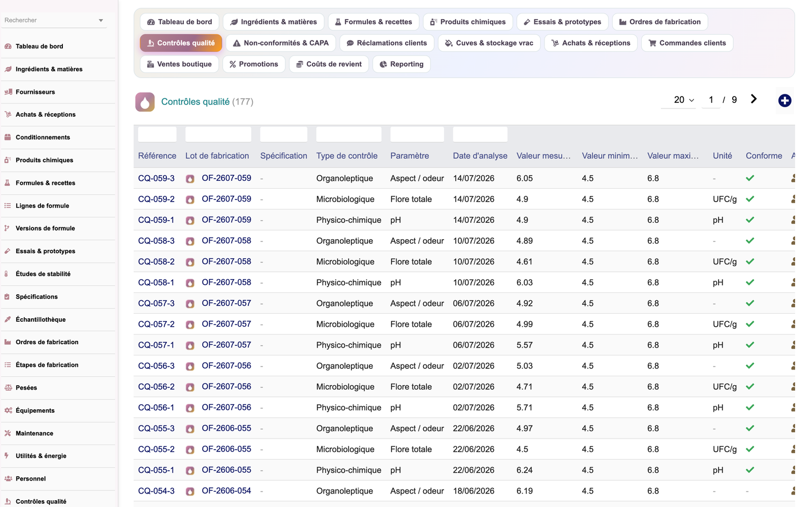Click the Produits chimiques sidebar icon
The width and height of the screenshot is (812, 507).
click(x=8, y=160)
